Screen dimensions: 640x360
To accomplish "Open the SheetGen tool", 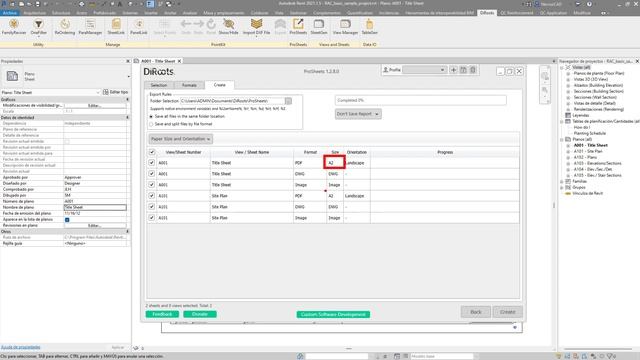I will click(319, 27).
